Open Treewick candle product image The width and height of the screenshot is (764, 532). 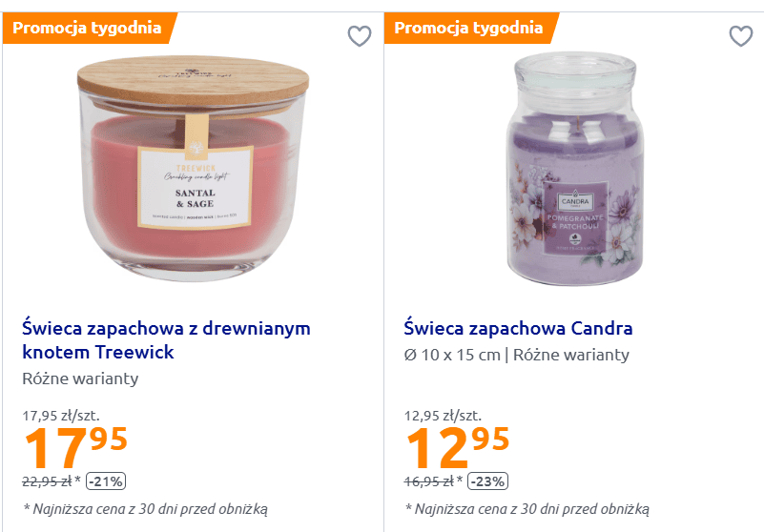pos(193,168)
